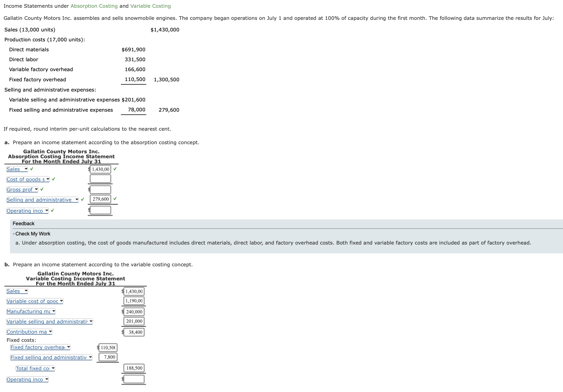Click variable costing operating income empty field

point(134,379)
